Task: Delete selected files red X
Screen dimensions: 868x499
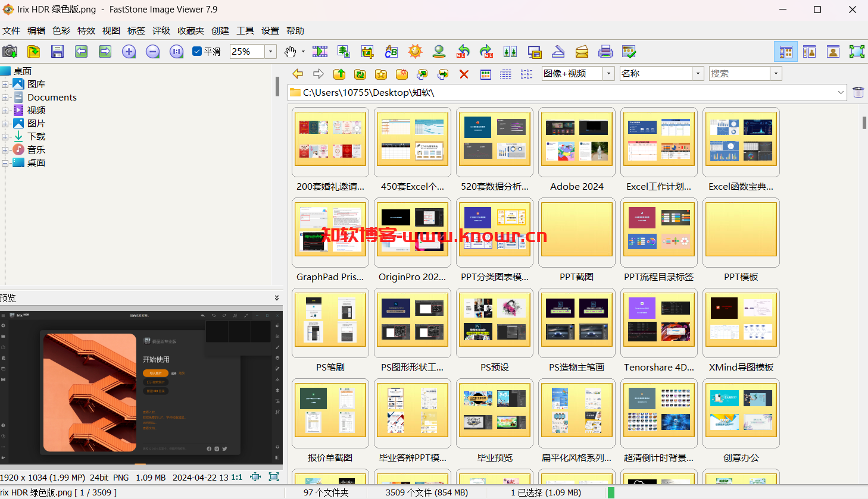Action: pyautogui.click(x=464, y=74)
